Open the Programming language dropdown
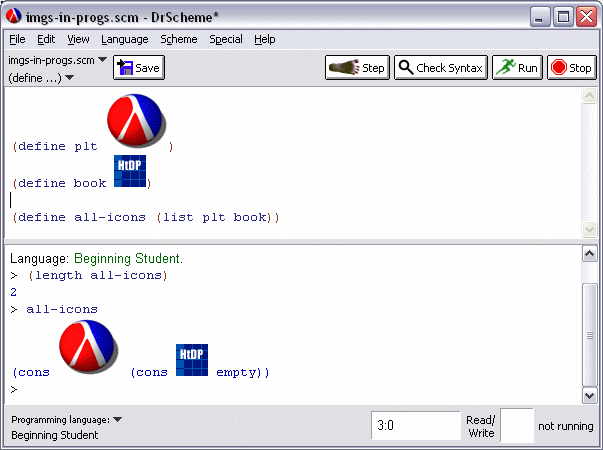This screenshot has width=603, height=450. (66, 420)
